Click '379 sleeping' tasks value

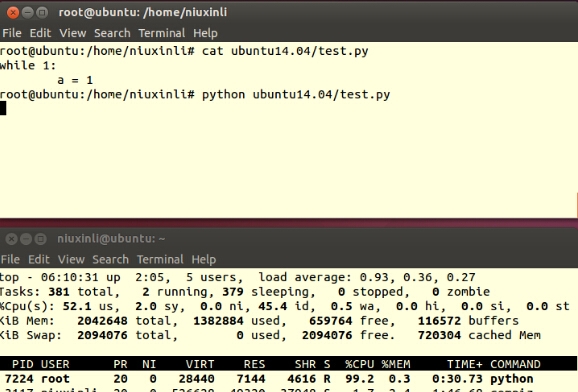point(265,292)
